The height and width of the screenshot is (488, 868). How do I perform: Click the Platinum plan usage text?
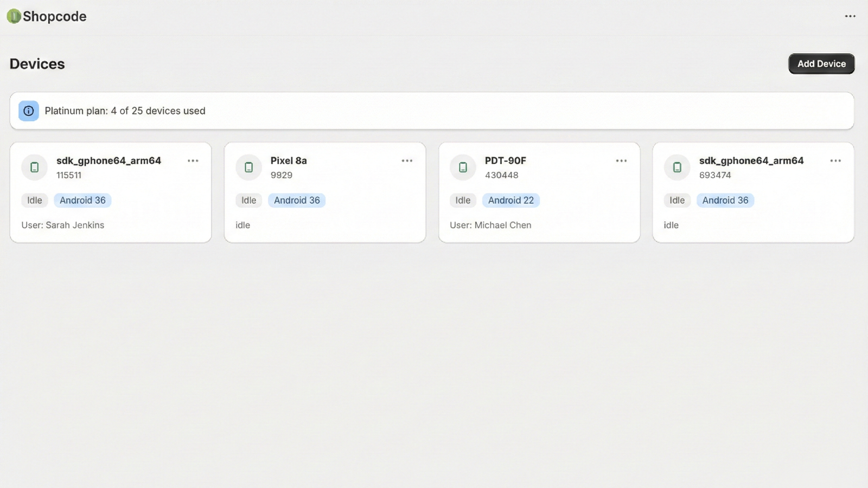pyautogui.click(x=125, y=111)
